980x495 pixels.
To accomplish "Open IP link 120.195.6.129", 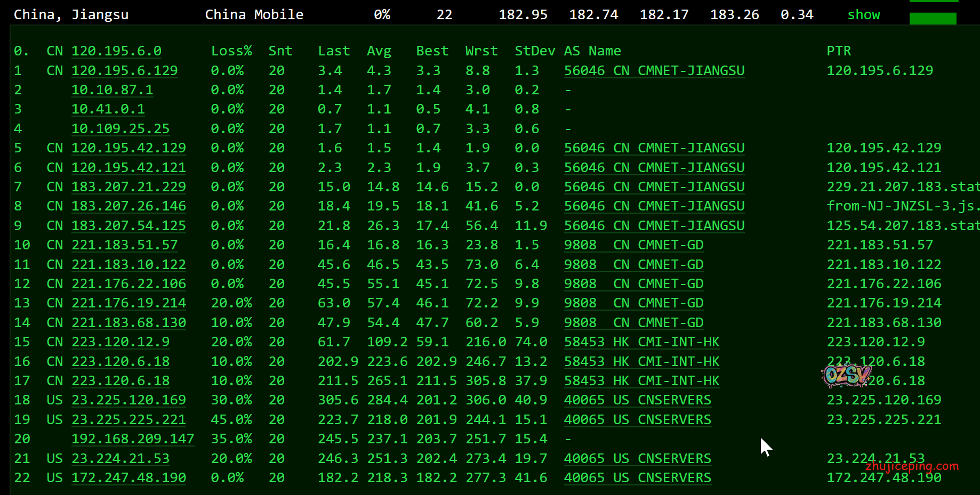I will [x=124, y=71].
